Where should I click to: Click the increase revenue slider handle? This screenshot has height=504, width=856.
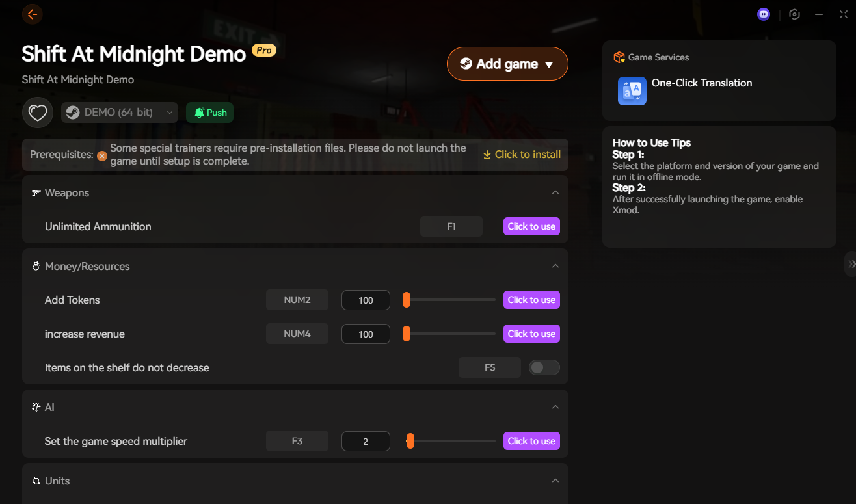(x=407, y=334)
